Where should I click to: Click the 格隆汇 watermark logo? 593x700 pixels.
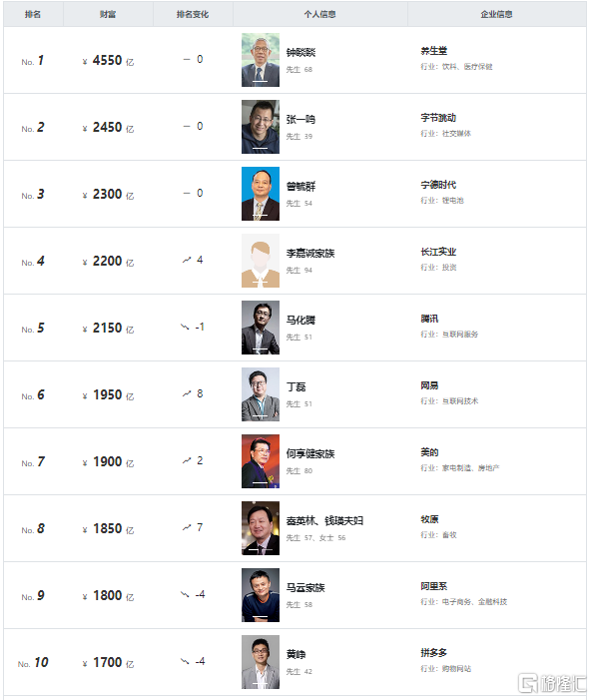point(552,683)
